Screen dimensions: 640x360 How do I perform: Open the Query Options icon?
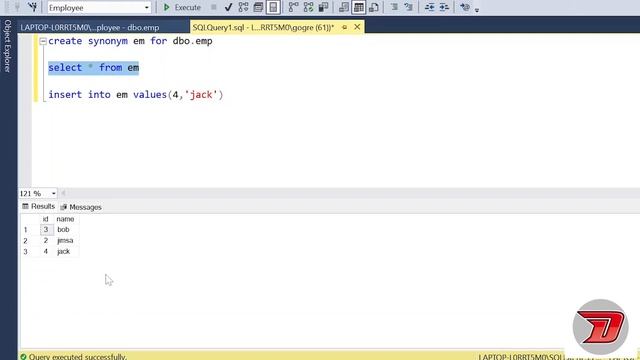[258, 7]
